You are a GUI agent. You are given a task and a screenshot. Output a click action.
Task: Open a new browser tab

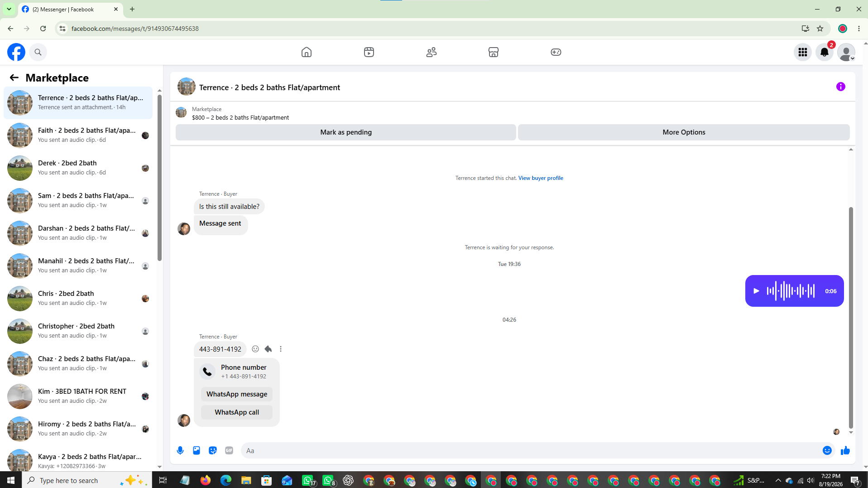point(132,9)
